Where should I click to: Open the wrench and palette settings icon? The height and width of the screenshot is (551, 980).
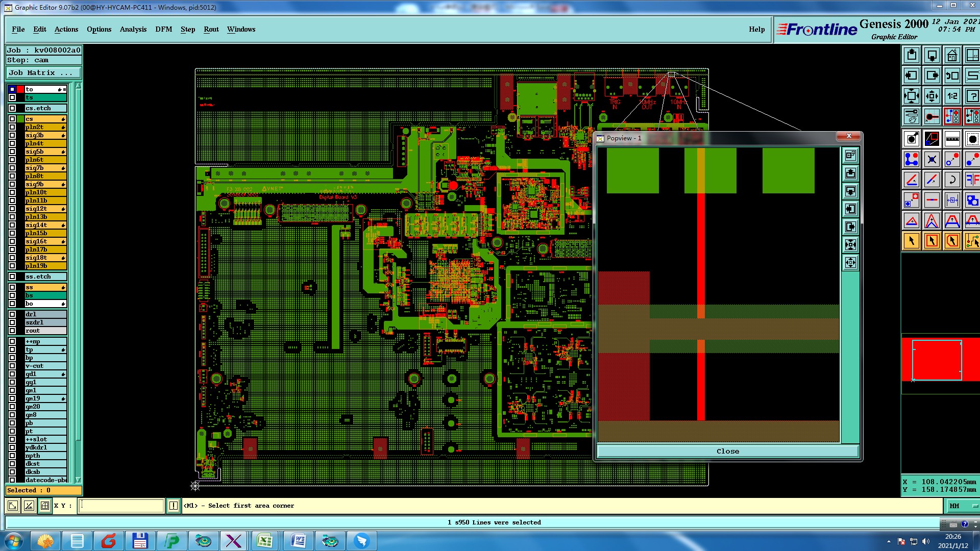912,116
